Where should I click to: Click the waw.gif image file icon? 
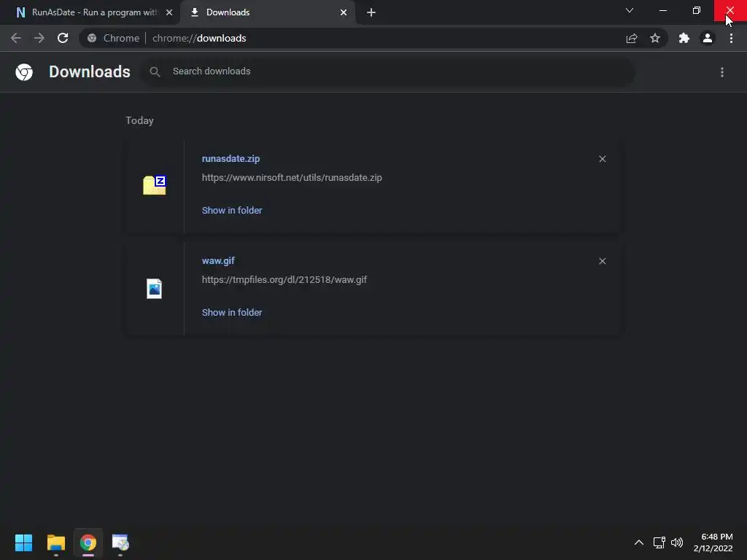point(155,289)
